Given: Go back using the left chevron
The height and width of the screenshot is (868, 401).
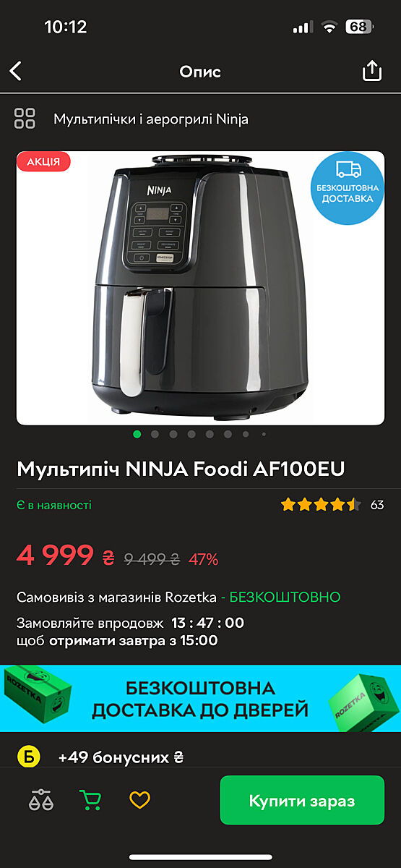Looking at the screenshot, I should tap(16, 71).
